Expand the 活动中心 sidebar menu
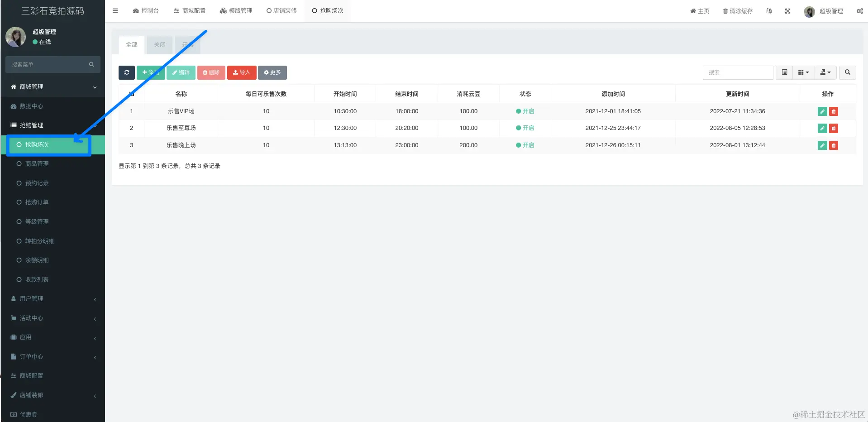Screen dimensions: 868x422 [x=53, y=318]
